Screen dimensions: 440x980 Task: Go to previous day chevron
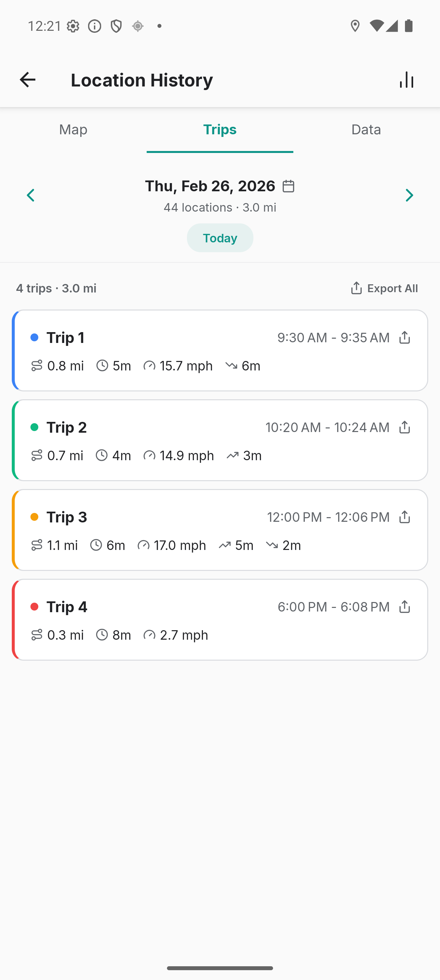[x=31, y=196]
